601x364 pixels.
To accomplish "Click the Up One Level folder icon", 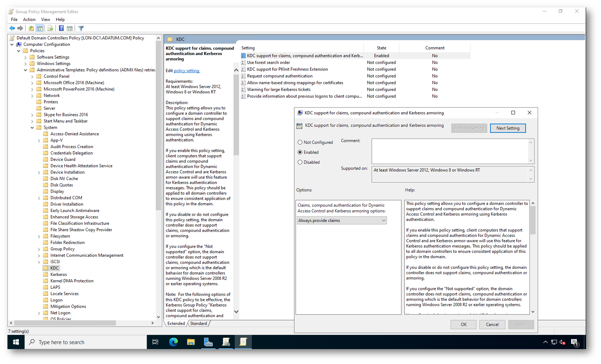I will tap(31, 28).
